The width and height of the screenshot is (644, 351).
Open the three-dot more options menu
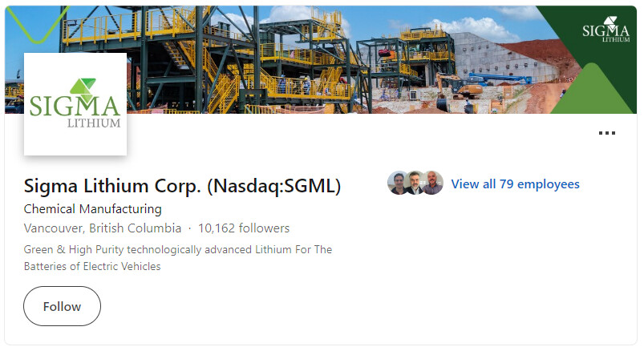point(606,133)
